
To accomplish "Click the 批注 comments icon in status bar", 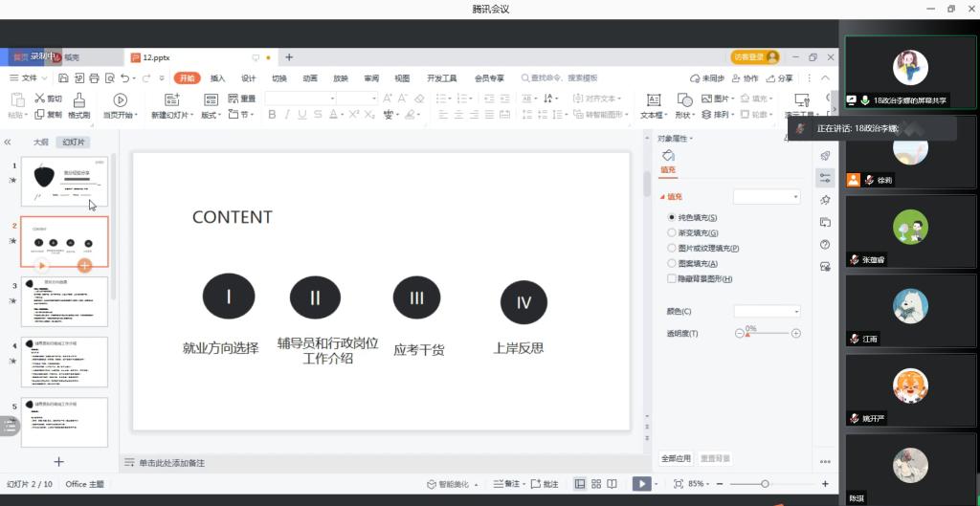I will [x=544, y=484].
